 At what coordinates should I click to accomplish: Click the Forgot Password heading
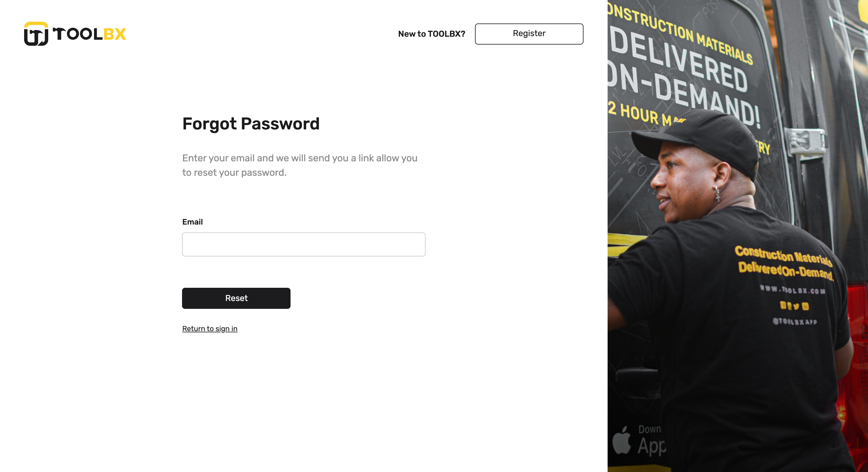[x=251, y=123]
